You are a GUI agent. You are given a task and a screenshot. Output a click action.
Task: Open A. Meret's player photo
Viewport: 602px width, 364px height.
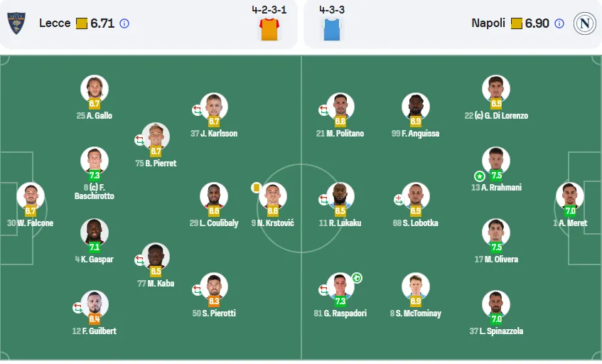coord(570,196)
